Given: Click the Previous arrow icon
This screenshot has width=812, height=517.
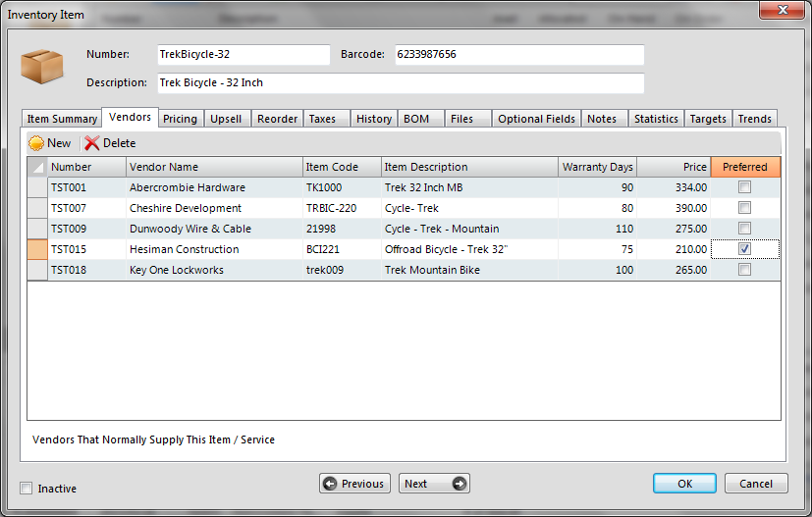Looking at the screenshot, I should (330, 484).
